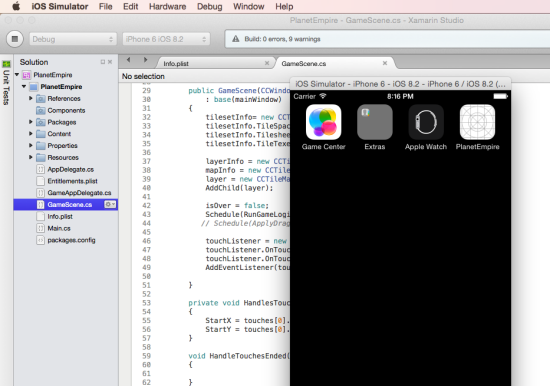Collapse the top PlanetEmpire solution node

17,75
